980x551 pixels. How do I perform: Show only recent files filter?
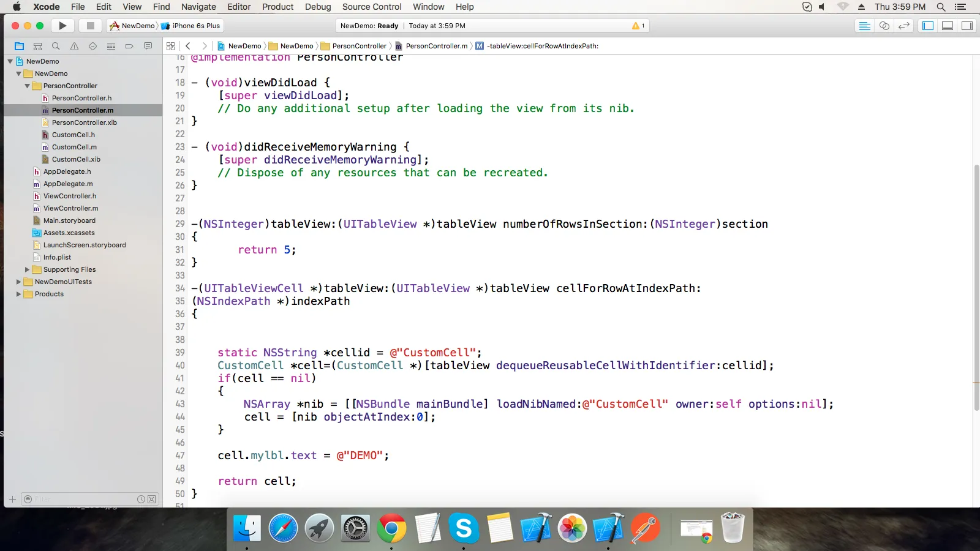[x=141, y=500]
